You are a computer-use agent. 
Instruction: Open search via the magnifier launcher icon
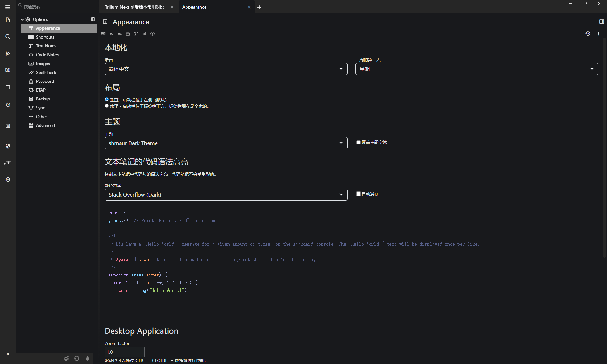pos(8,37)
